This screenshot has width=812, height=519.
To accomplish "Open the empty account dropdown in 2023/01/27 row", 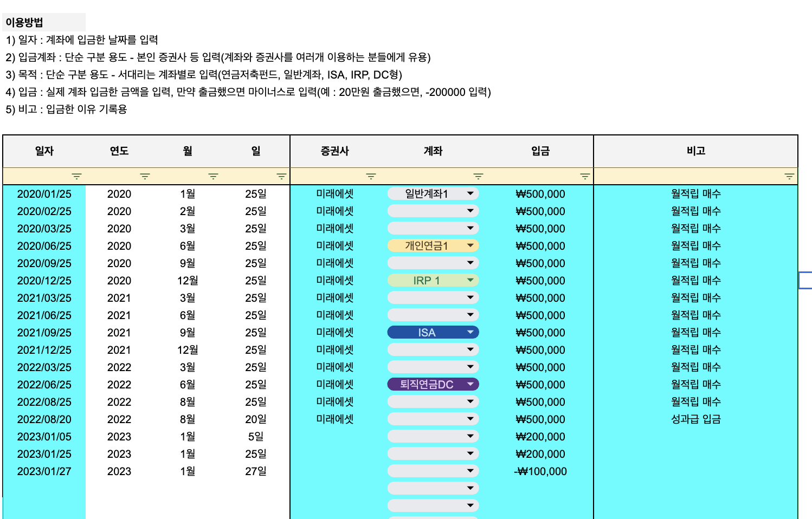I will [x=433, y=471].
